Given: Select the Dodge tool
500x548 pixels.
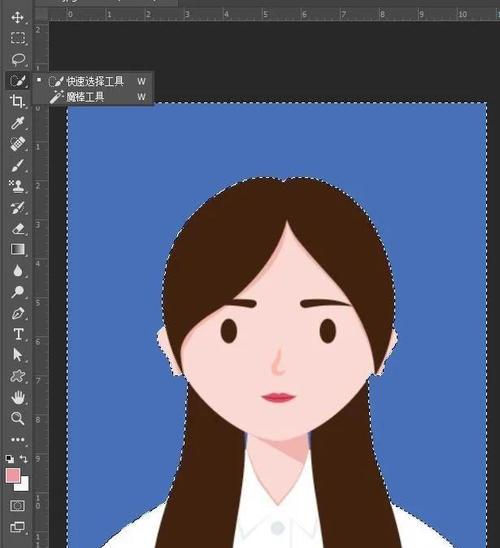Looking at the screenshot, I should [17, 292].
